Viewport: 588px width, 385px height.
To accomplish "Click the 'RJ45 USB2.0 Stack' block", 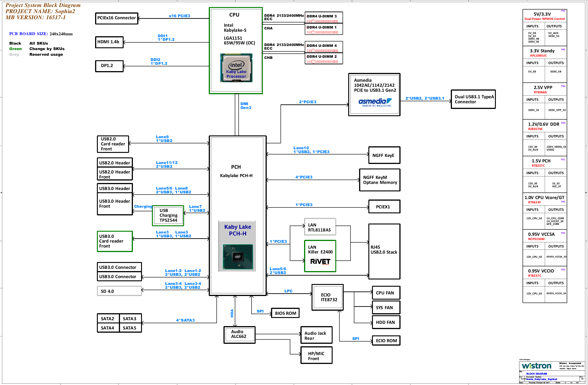I will click(x=384, y=252).
